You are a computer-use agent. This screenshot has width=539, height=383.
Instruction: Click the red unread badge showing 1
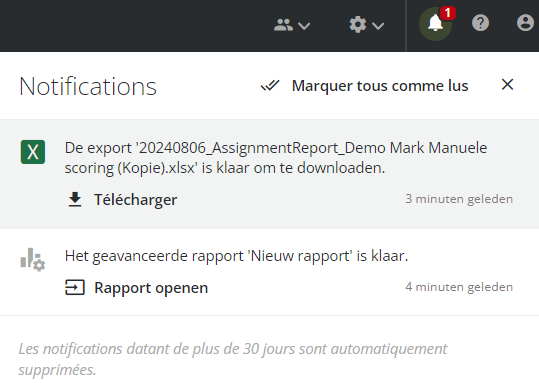coord(447,13)
